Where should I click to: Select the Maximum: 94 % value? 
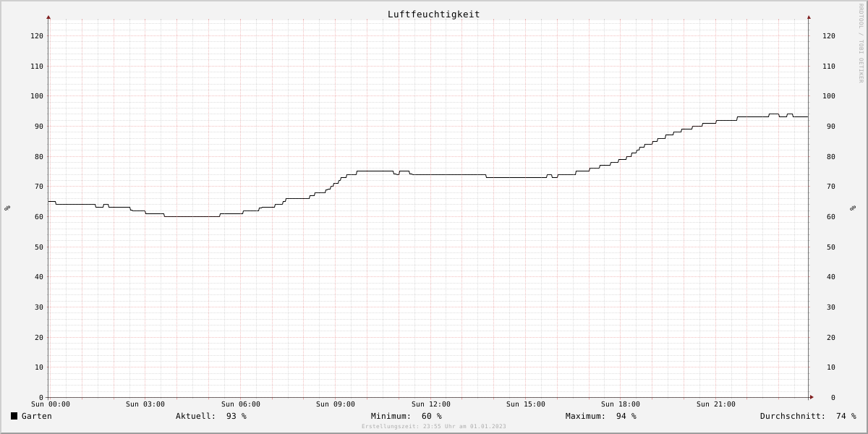(x=601, y=416)
